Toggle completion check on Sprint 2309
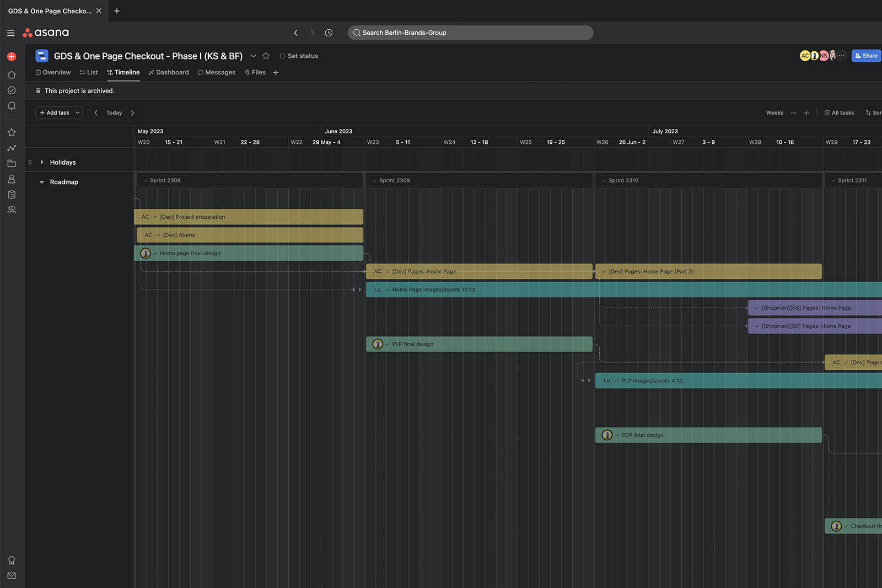Image resolution: width=882 pixels, height=588 pixels. (x=375, y=181)
